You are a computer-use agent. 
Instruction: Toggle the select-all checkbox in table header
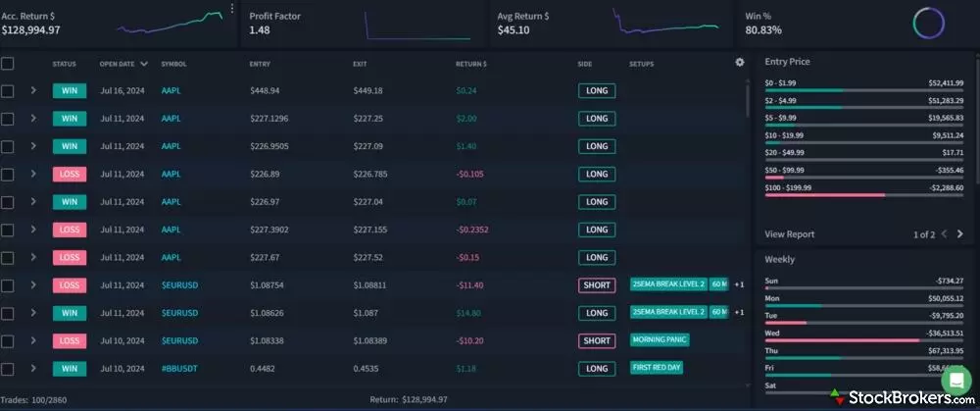(x=8, y=64)
